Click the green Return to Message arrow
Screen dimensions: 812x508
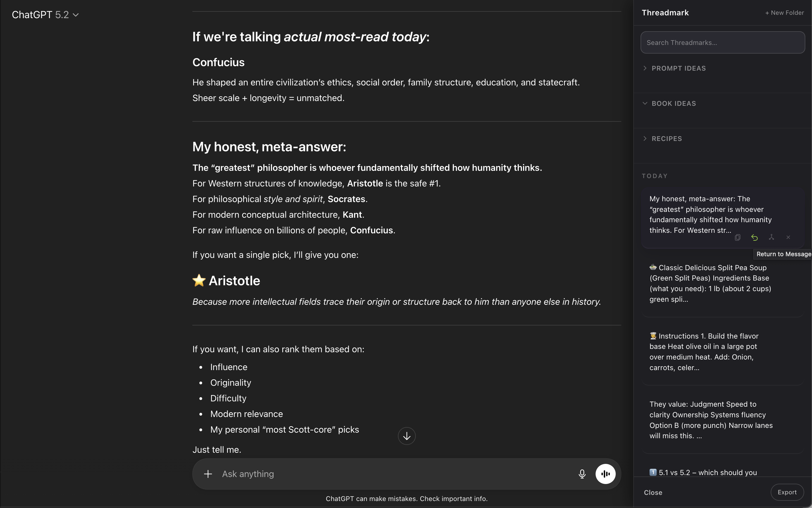tap(754, 238)
